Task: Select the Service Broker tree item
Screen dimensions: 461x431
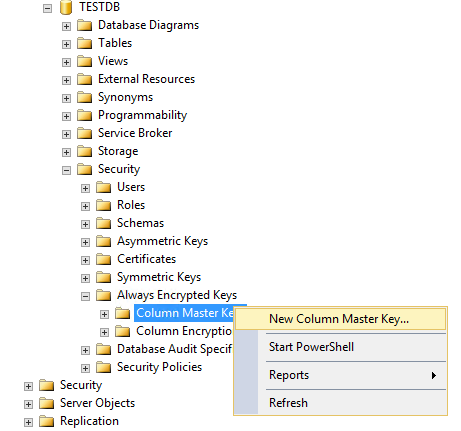Action: tap(135, 133)
